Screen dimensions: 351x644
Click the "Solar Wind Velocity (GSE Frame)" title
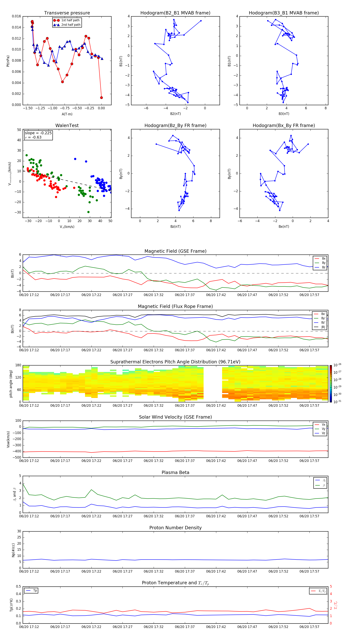(x=175, y=417)
